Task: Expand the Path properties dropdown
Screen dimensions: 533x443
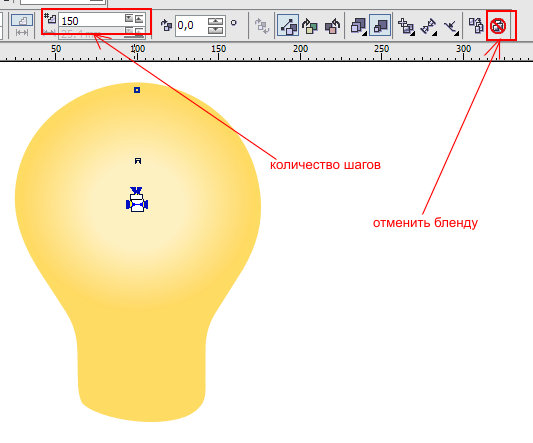Action: [451, 26]
